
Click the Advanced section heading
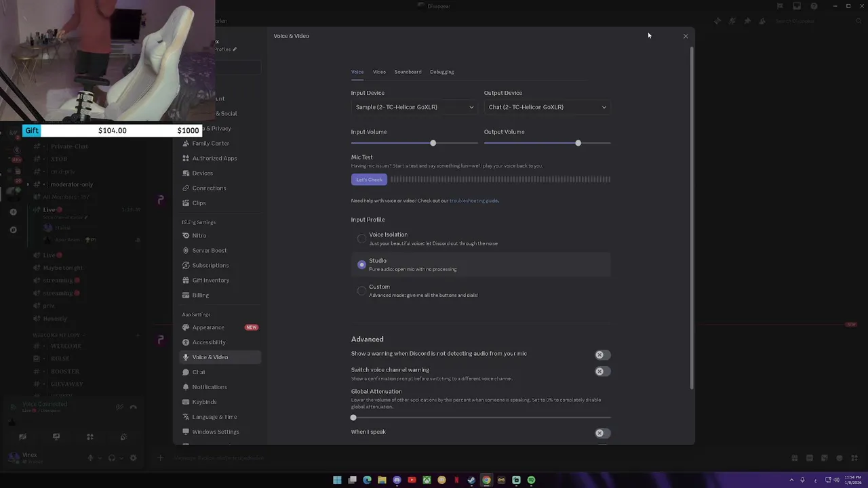click(367, 339)
